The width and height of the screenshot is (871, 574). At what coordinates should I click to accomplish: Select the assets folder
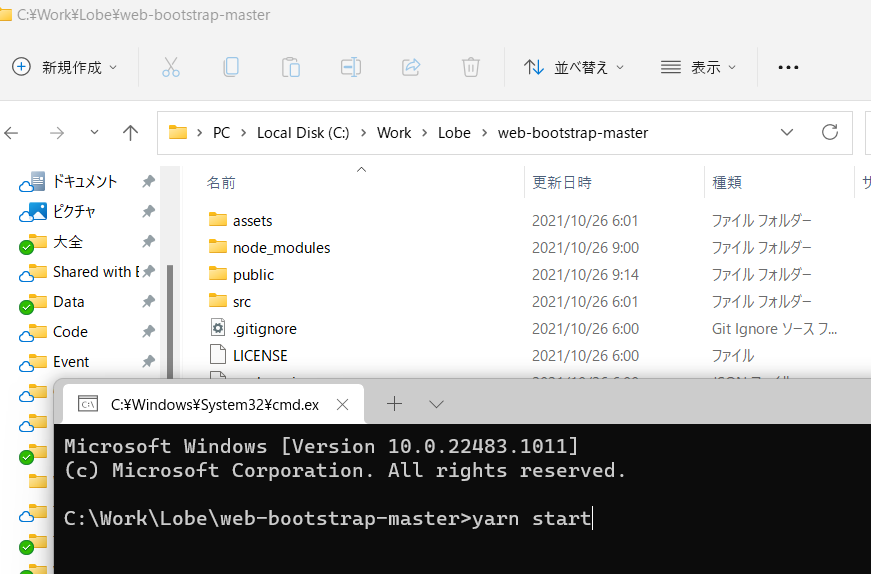252,221
